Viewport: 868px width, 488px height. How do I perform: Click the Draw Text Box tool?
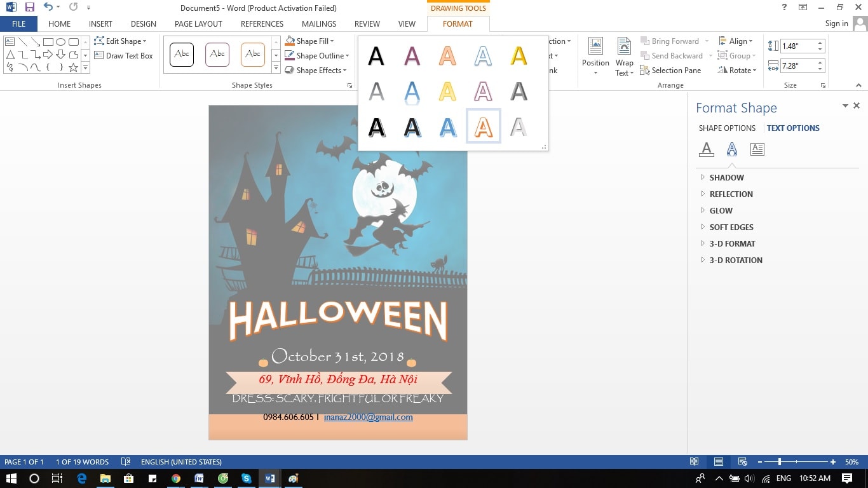tap(124, 56)
